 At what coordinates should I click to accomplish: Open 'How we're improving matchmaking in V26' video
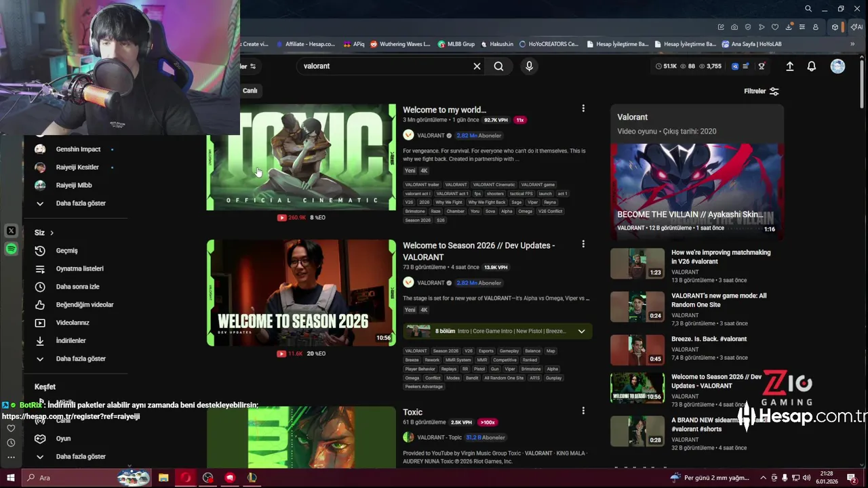(x=721, y=257)
